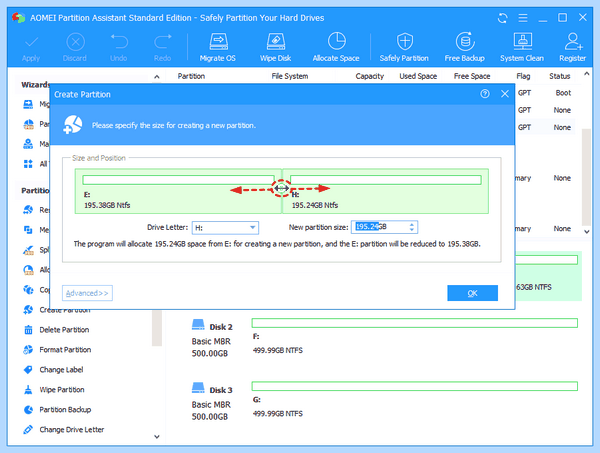This screenshot has height=453, width=600.
Task: Click the Partition column header
Action: pyautogui.click(x=191, y=76)
